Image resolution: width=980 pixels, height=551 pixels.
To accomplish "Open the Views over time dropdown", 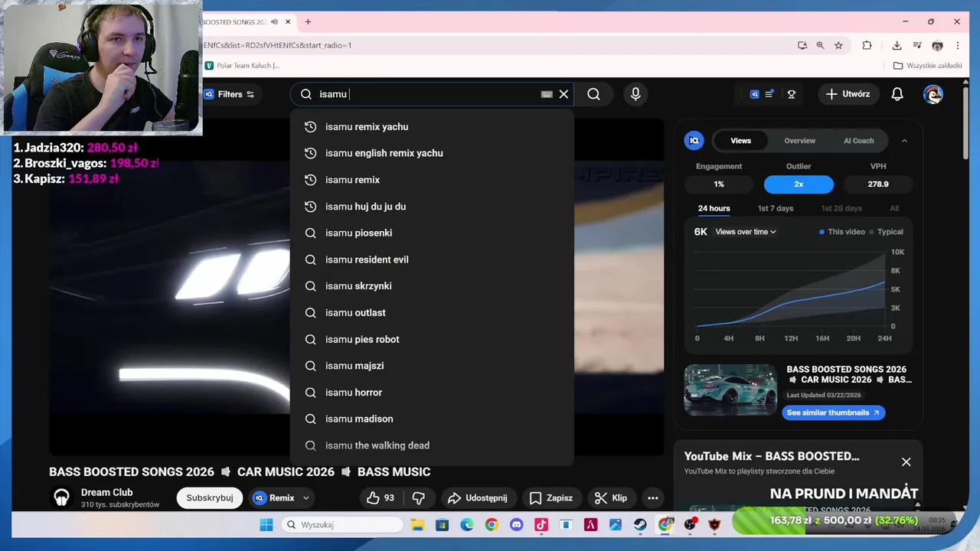I will tap(746, 232).
